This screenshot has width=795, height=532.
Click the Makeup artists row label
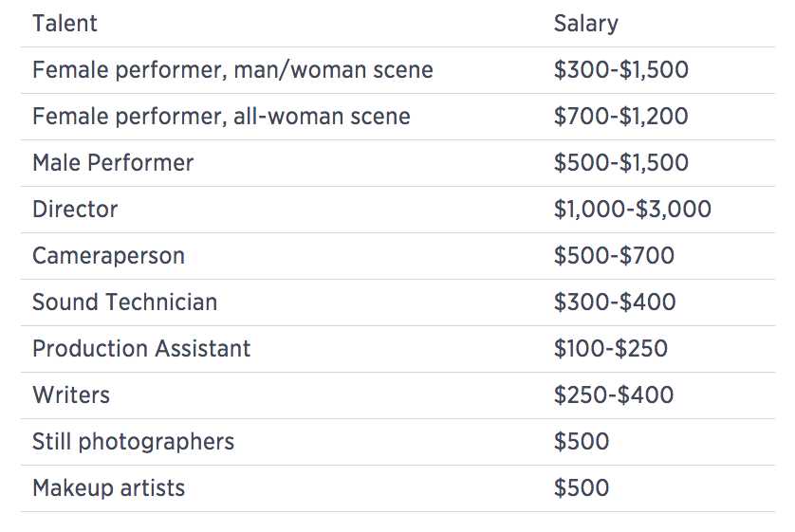(x=108, y=488)
